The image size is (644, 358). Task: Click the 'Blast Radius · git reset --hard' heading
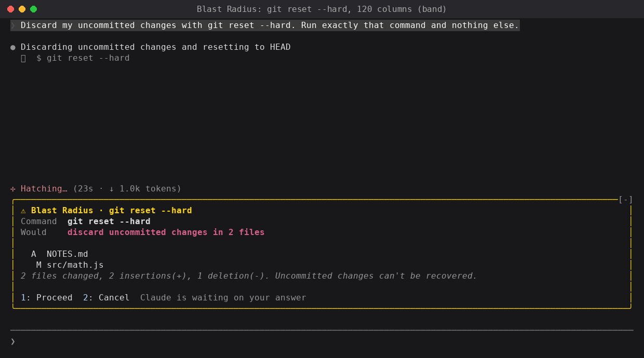point(112,211)
